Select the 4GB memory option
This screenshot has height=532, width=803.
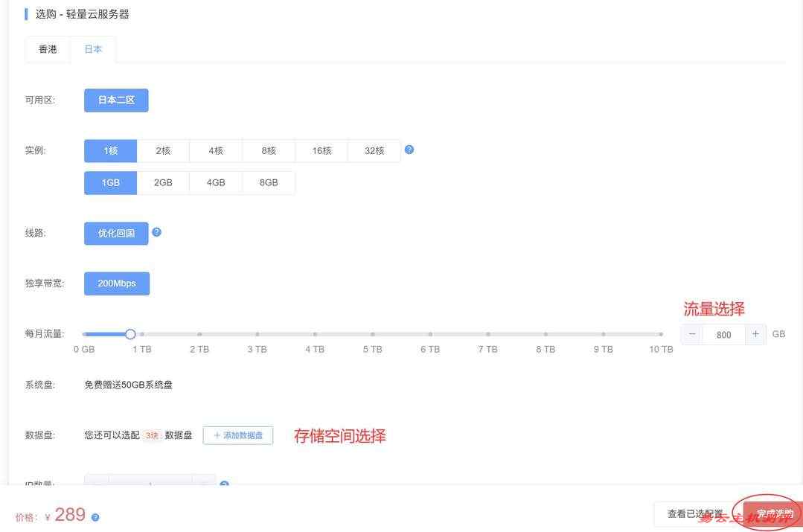pos(215,182)
